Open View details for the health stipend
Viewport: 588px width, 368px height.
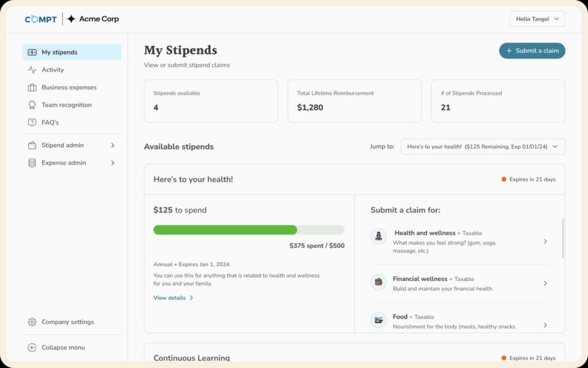pos(169,298)
